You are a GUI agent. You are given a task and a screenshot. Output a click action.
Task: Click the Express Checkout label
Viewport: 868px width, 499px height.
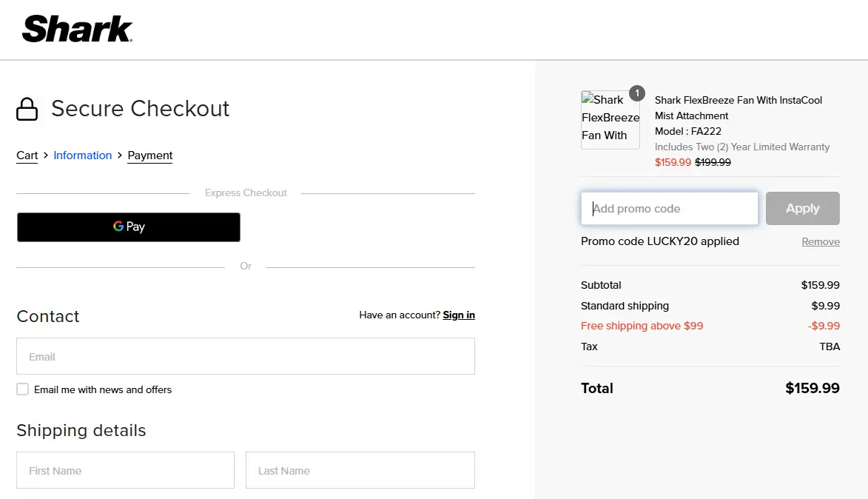(x=246, y=193)
